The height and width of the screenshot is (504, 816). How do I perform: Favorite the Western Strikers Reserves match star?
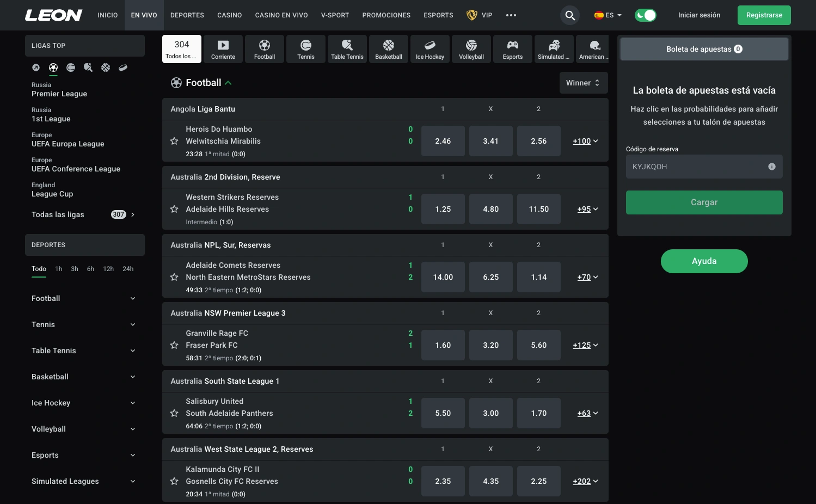tap(174, 209)
